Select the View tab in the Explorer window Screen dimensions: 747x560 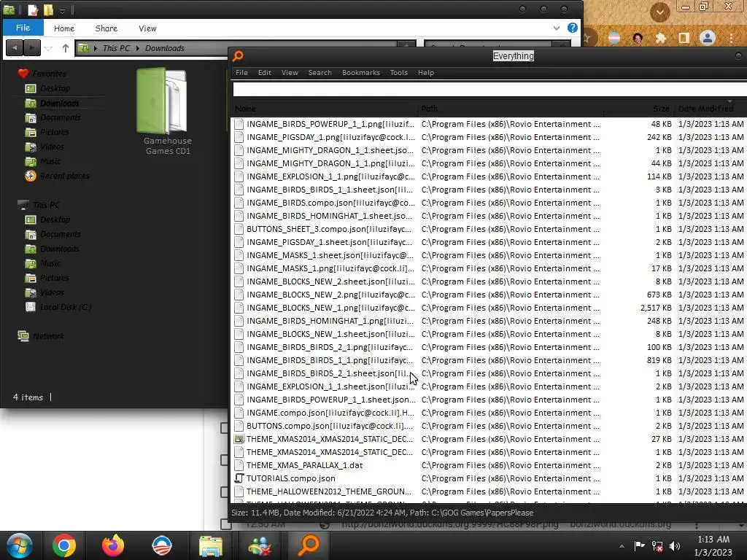tap(147, 28)
